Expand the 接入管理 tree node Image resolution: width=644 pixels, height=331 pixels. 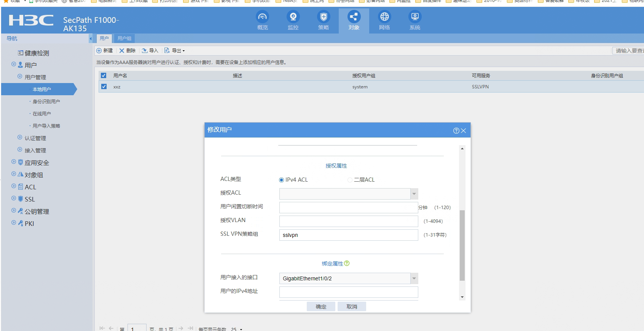(x=20, y=149)
